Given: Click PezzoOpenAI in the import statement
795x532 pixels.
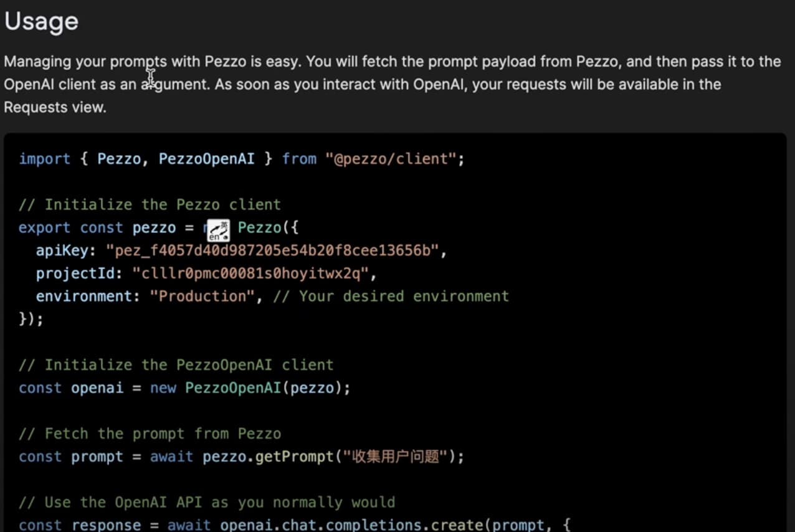Looking at the screenshot, I should [x=206, y=159].
